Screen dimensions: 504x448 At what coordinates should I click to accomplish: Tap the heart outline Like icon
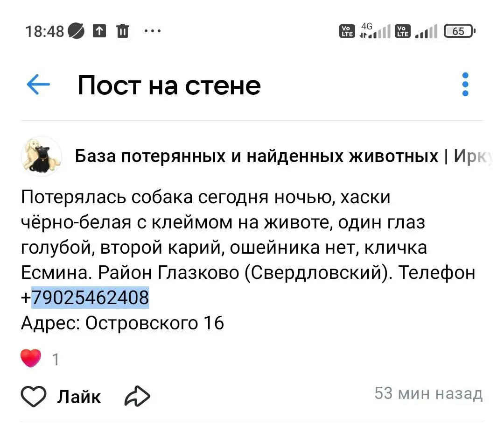click(x=33, y=396)
